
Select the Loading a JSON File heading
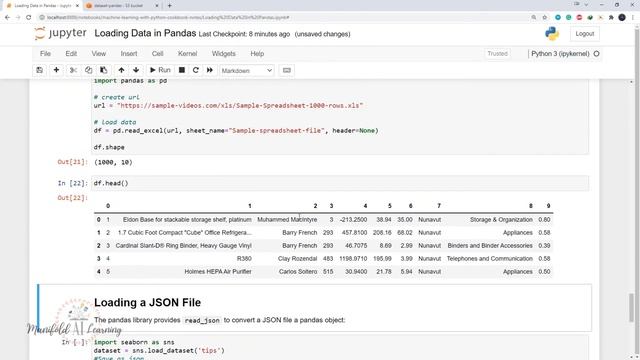pyautogui.click(x=147, y=302)
